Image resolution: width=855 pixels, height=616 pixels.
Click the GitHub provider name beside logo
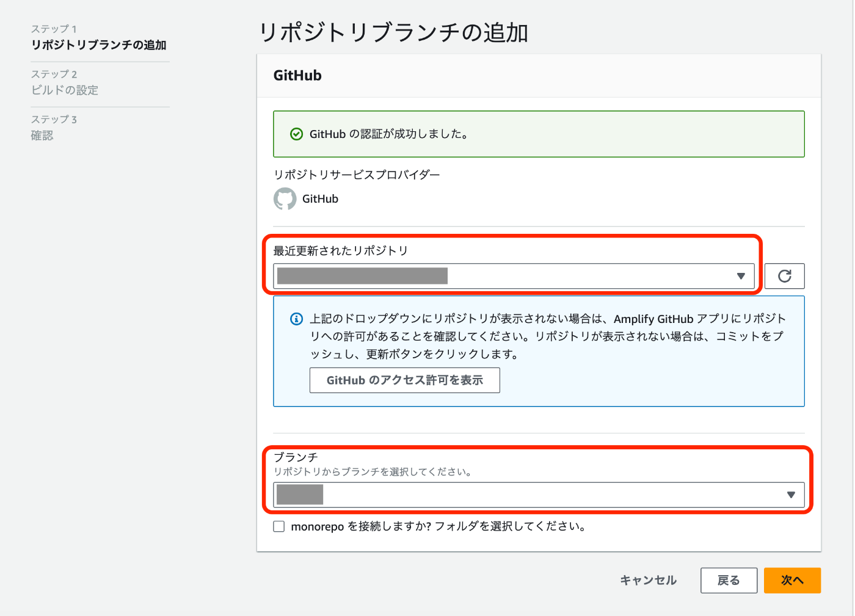click(x=320, y=199)
